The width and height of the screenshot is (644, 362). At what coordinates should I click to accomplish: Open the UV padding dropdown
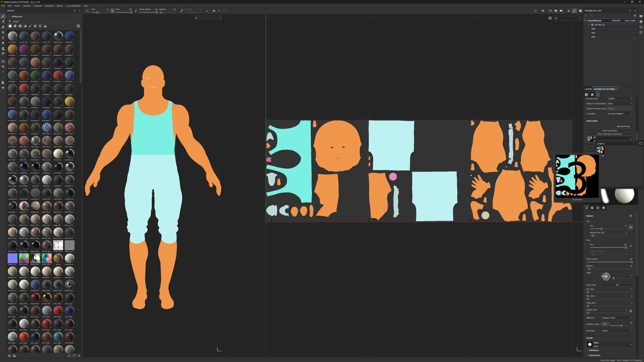pos(620,114)
